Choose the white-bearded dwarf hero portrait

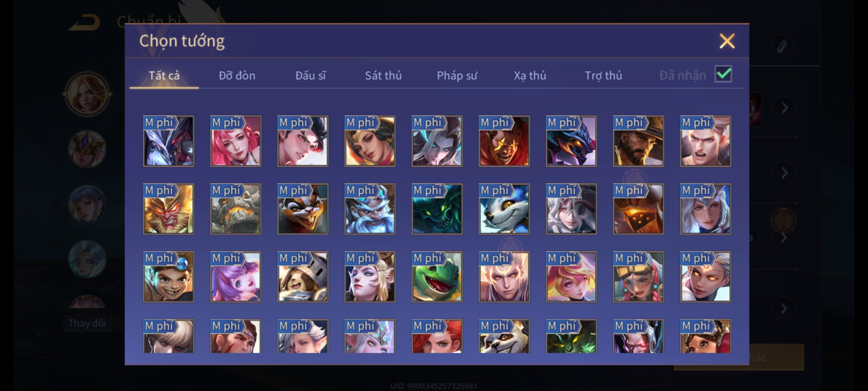[x=370, y=209]
